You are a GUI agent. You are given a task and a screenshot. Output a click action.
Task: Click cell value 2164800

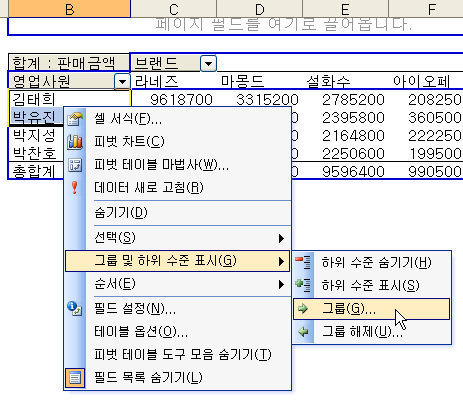353,135
